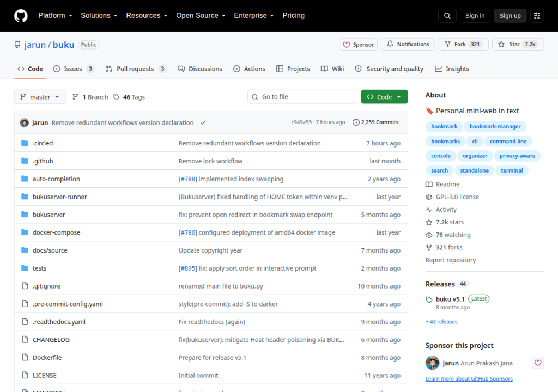Click the bookmark-manager topic tag
558x392 pixels.
tap(495, 127)
